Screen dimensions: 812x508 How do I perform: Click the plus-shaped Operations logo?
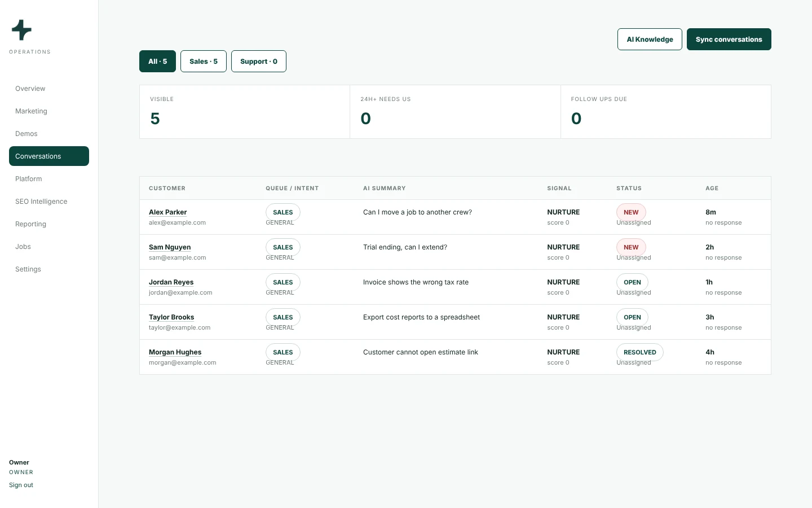pyautogui.click(x=21, y=30)
